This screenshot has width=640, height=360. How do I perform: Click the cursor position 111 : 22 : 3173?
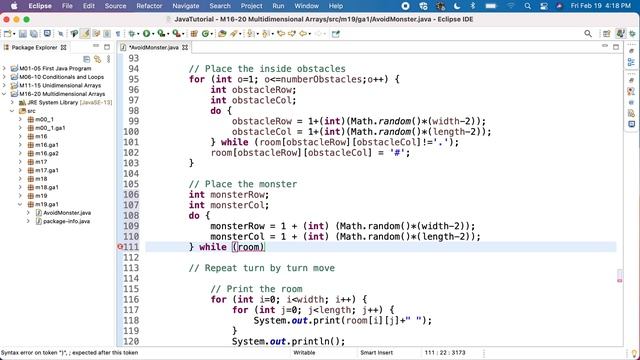click(x=444, y=353)
